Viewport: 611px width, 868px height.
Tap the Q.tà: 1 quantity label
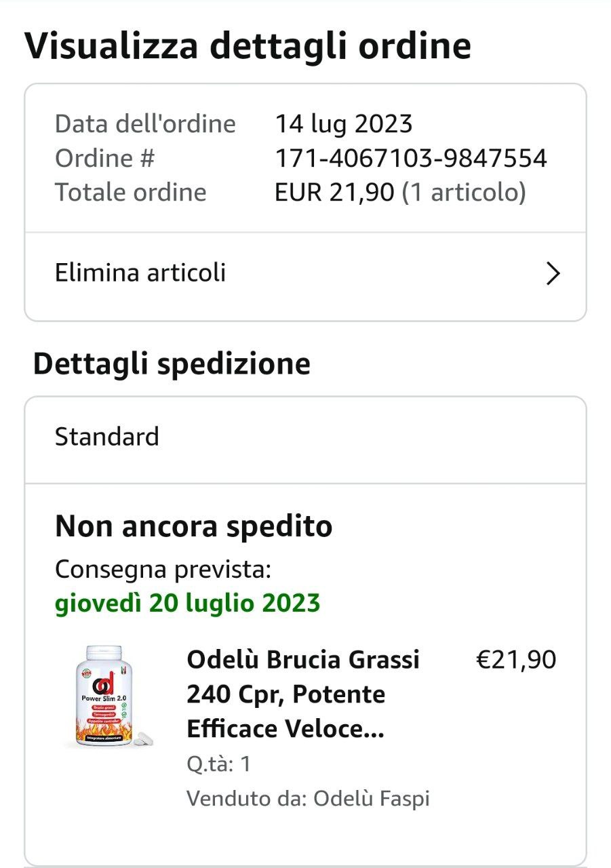click(x=219, y=764)
